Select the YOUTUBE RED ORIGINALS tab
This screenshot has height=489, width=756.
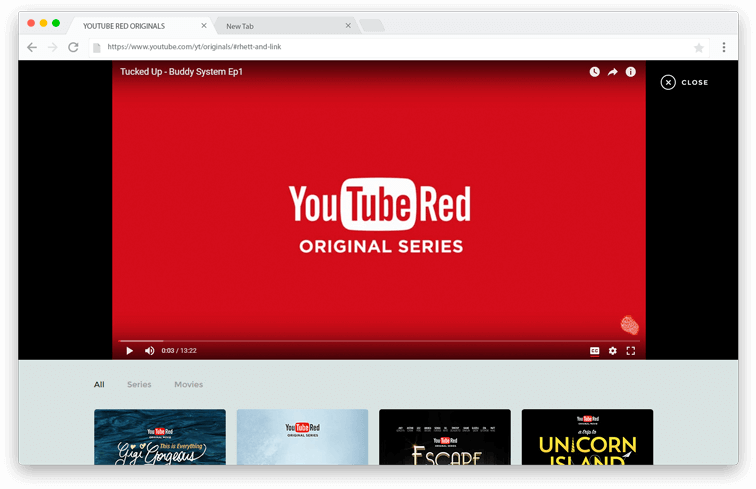click(x=141, y=26)
